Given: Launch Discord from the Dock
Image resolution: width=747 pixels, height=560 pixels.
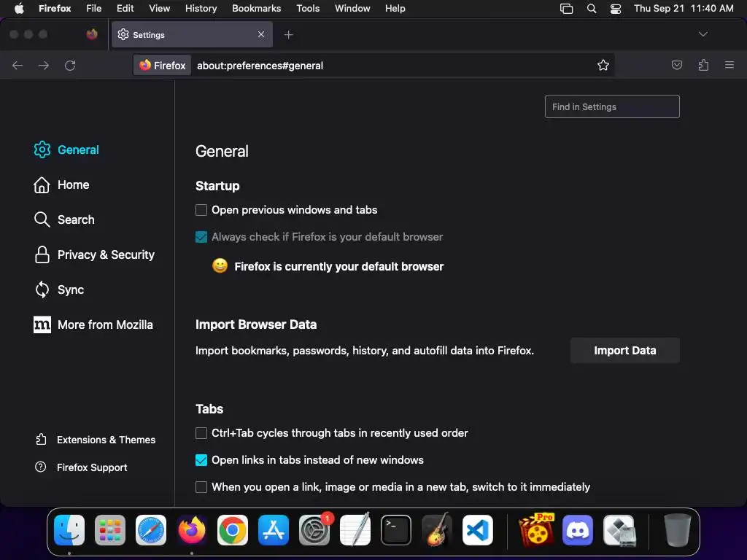Looking at the screenshot, I should [x=578, y=530].
